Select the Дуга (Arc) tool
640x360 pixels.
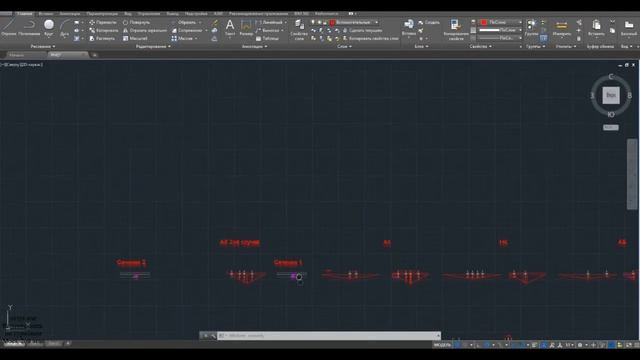[64, 28]
